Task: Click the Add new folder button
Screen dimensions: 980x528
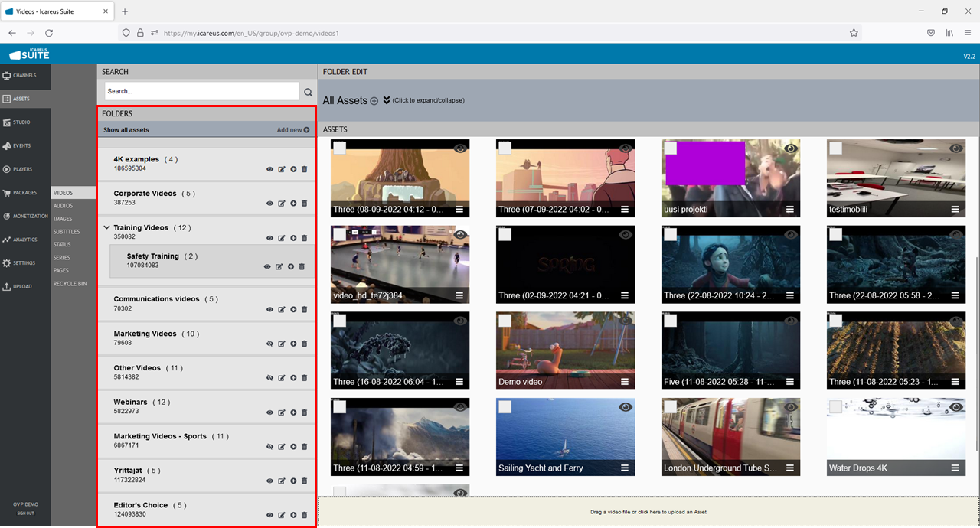Action: [293, 130]
